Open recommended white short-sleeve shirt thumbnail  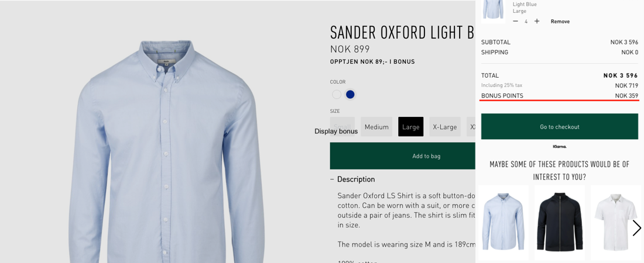click(x=615, y=223)
